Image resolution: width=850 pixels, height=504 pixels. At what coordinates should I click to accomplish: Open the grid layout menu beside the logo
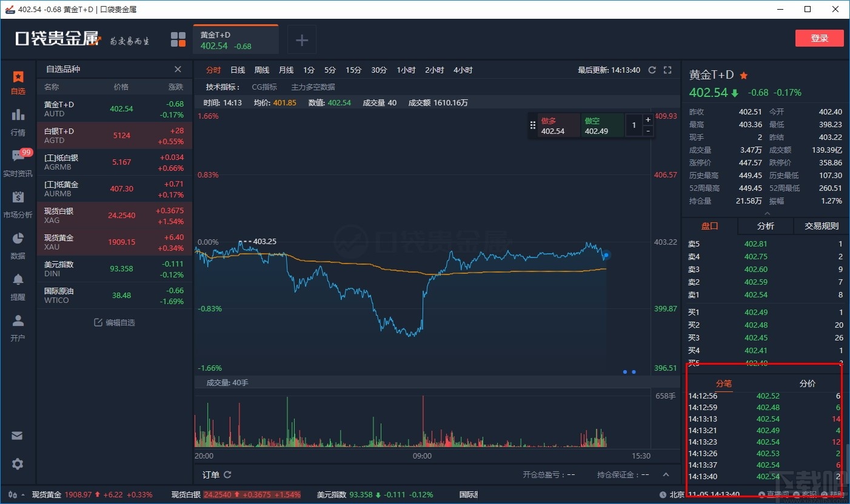coord(178,39)
